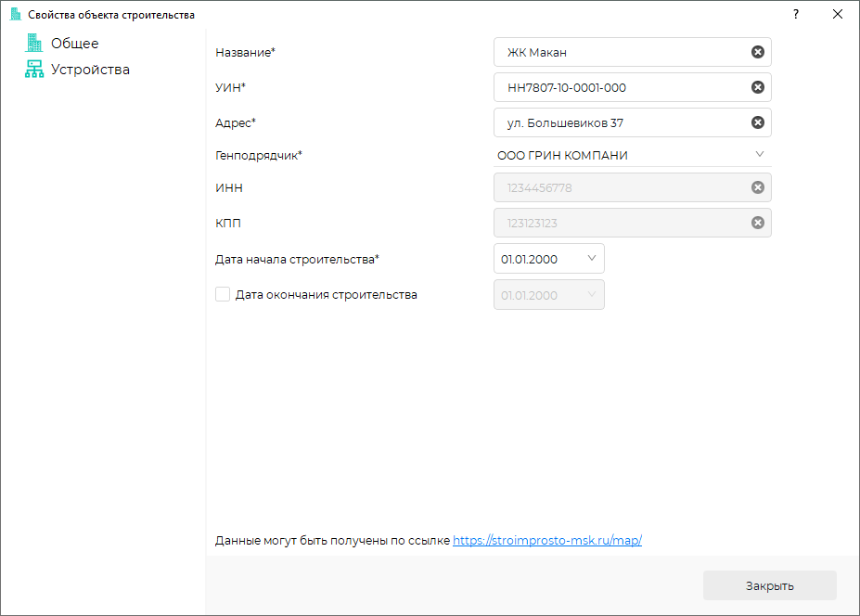Open the Дата окончания строительства date dropdown
Image resolution: width=860 pixels, height=616 pixels.
(x=592, y=295)
